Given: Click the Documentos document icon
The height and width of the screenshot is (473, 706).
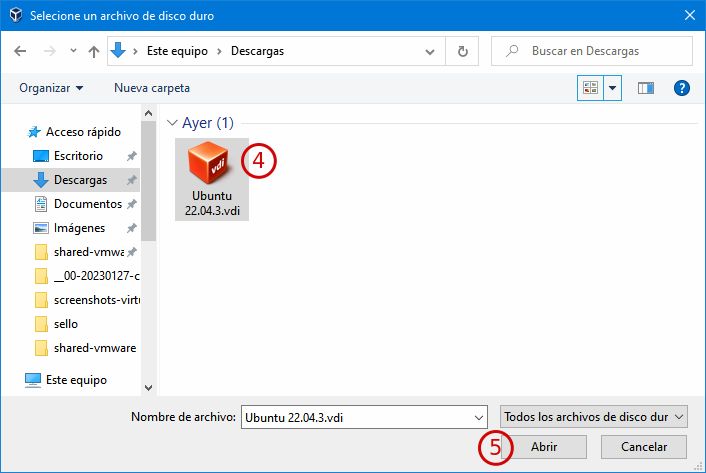Looking at the screenshot, I should (x=41, y=204).
